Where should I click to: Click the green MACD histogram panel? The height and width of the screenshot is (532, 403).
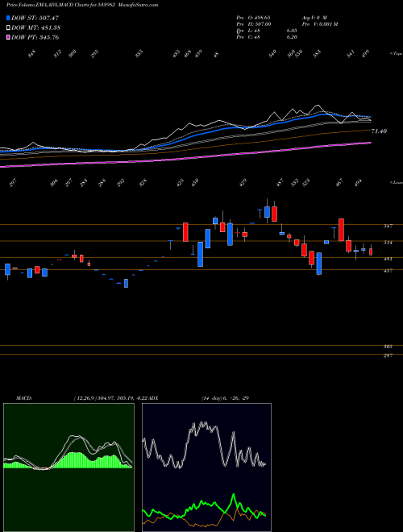click(69, 468)
